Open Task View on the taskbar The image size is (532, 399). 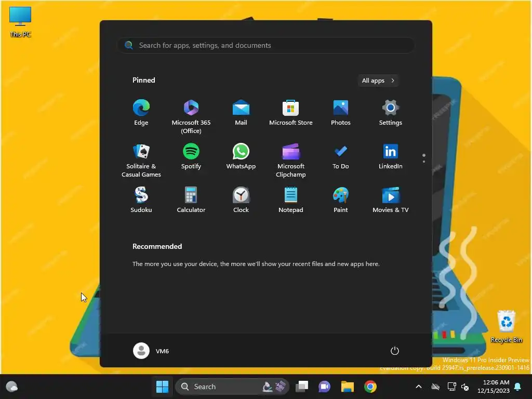(302, 387)
